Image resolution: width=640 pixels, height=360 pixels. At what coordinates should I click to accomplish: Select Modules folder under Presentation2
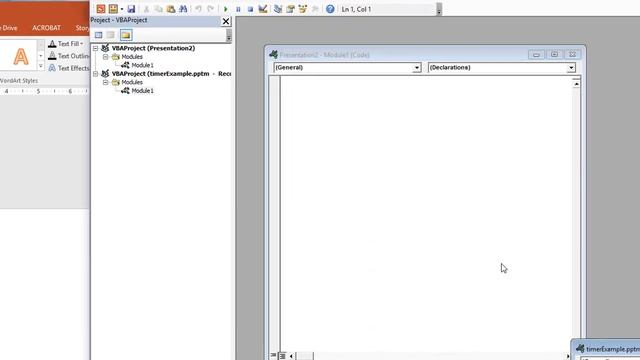point(132,57)
